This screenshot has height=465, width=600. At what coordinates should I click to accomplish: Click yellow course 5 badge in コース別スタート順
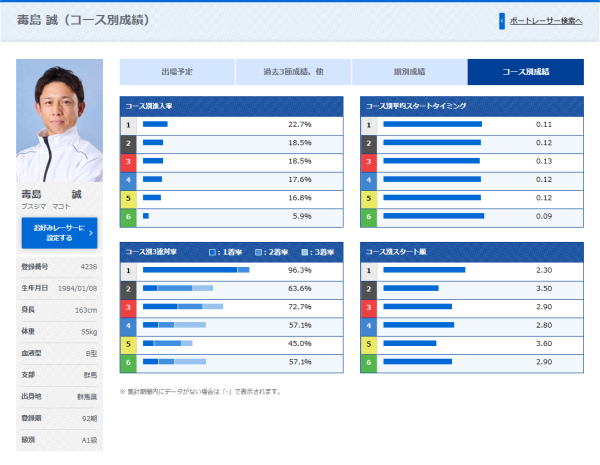tap(369, 344)
